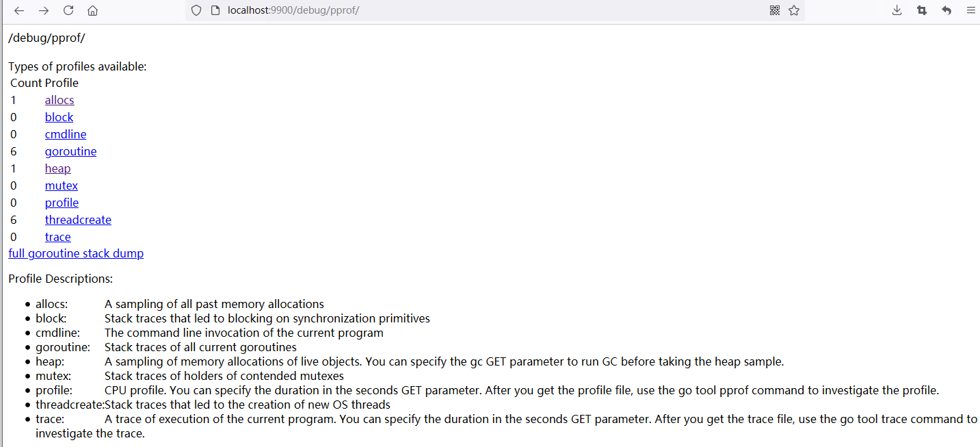View the mutex profile
The height and width of the screenshot is (447, 980).
click(62, 186)
